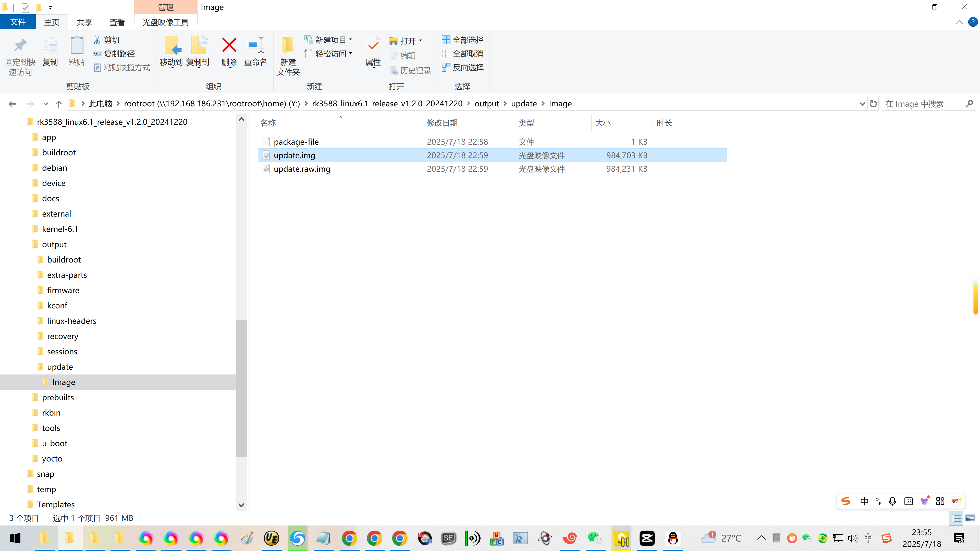Expand the address bar history dropdown

pos(862,104)
